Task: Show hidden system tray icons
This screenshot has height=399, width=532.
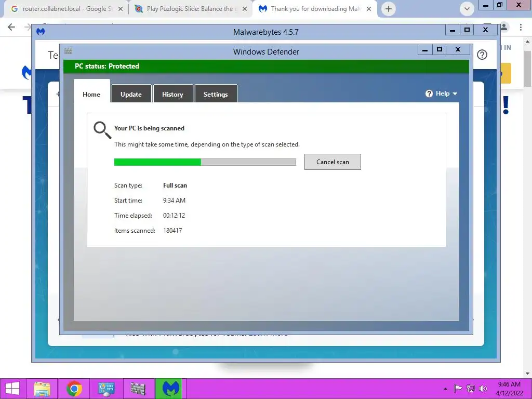Action: tap(445, 389)
